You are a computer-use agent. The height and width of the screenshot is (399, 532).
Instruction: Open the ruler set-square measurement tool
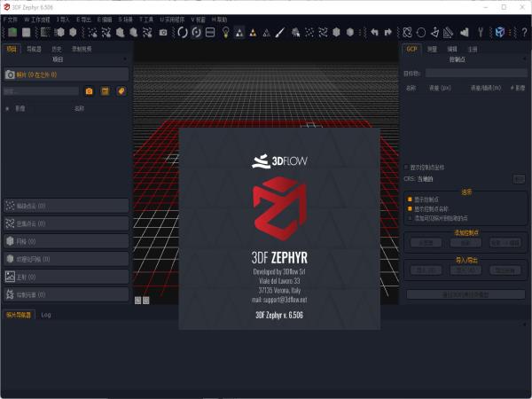point(448,33)
